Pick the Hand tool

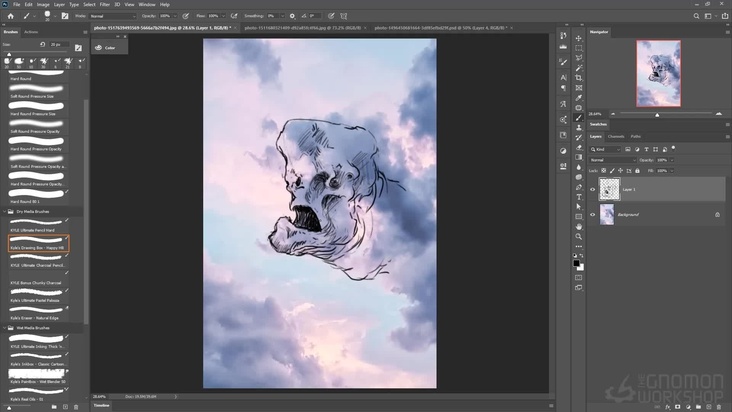(x=579, y=227)
